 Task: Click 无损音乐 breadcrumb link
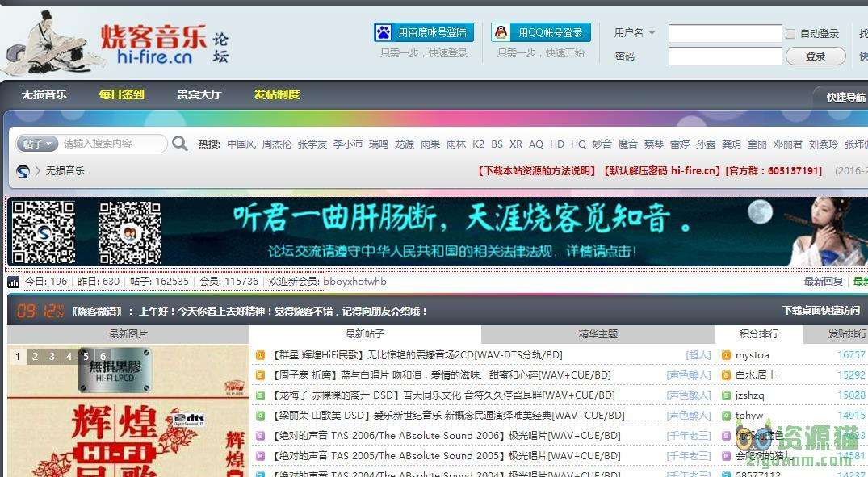(x=65, y=171)
